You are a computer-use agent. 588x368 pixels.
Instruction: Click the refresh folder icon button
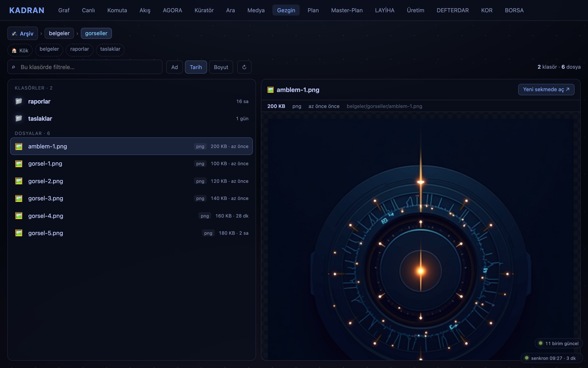pos(244,67)
